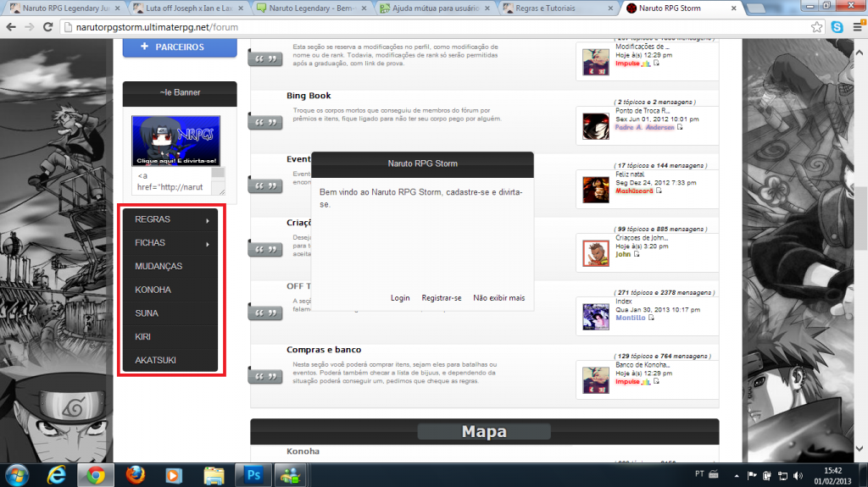This screenshot has height=487, width=868.
Task: Click John's avatar thumbnail
Action: [596, 253]
